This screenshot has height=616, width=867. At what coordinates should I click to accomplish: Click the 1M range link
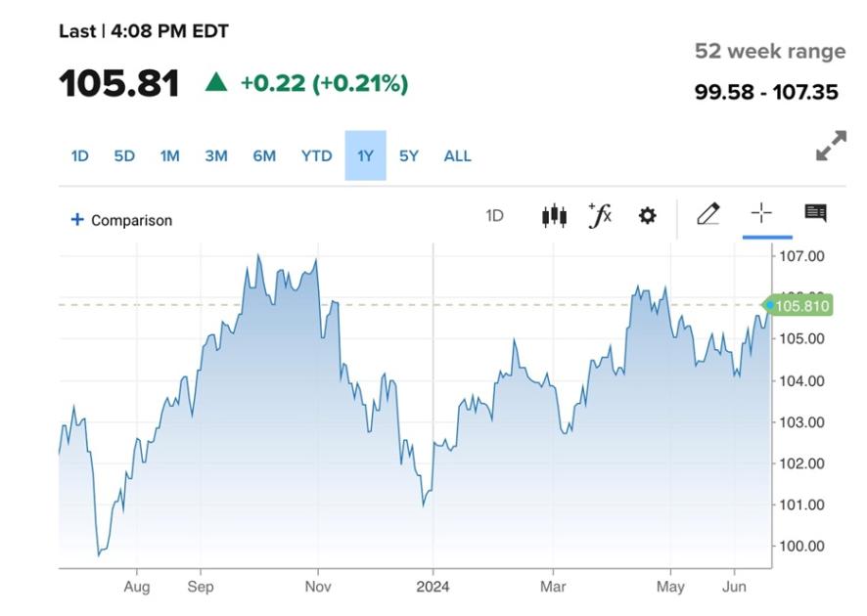(168, 154)
